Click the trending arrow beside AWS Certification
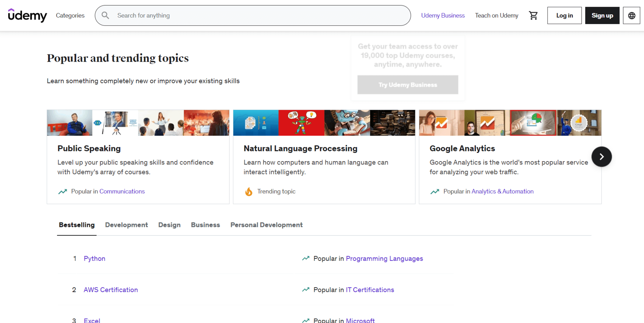The height and width of the screenshot is (323, 644). coord(305,289)
